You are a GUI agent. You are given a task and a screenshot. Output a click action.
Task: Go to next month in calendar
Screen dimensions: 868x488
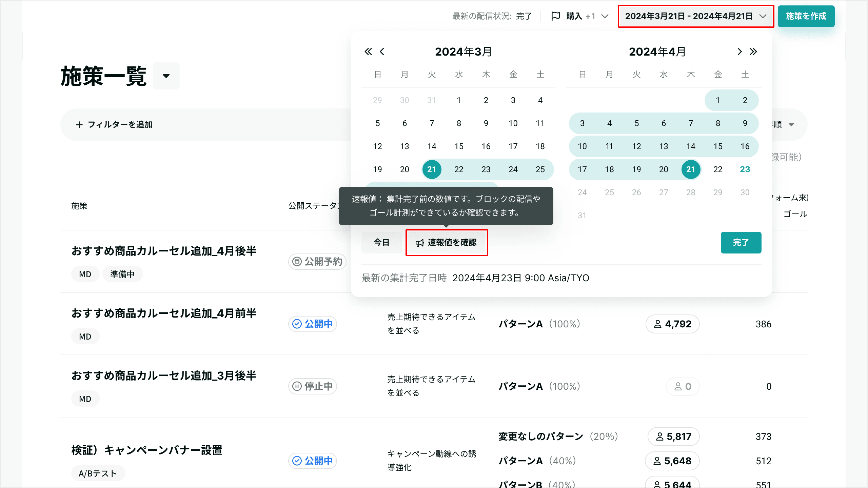point(739,52)
